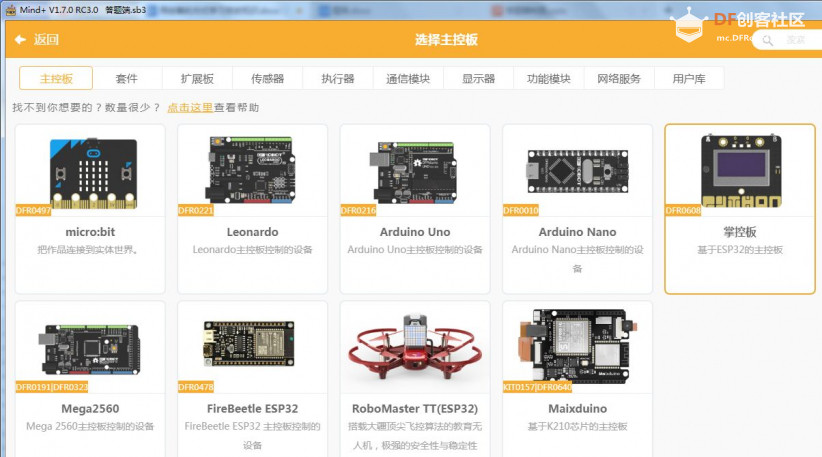Open the 点击这里 help link
Viewport: 822px width, 457px height.
tap(190, 107)
